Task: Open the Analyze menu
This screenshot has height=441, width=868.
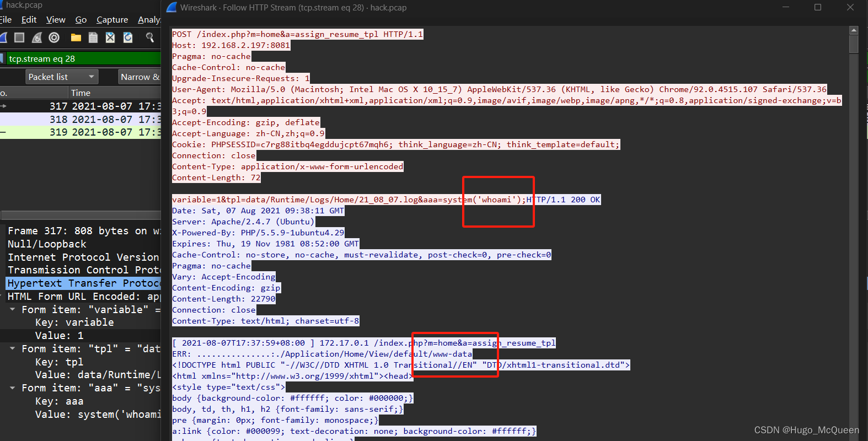Action: point(149,20)
